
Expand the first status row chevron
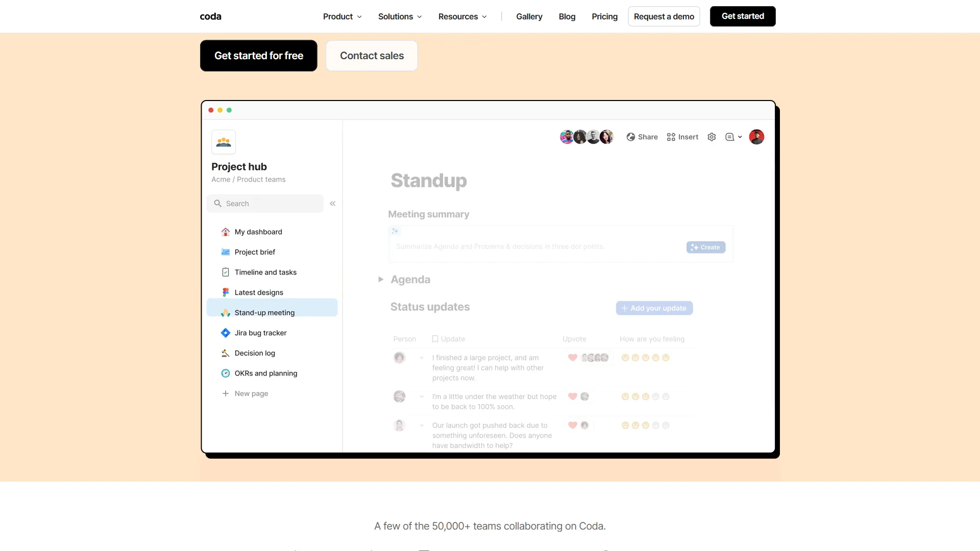422,358
